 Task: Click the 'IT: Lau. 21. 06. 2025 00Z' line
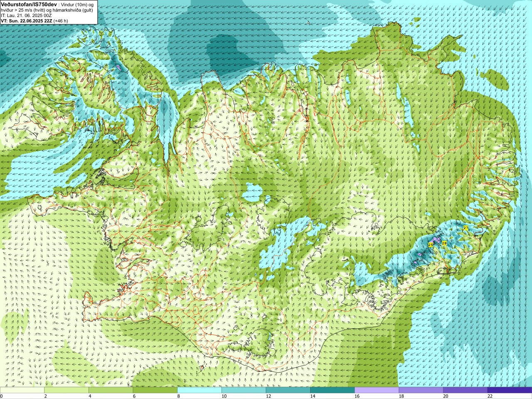[x=26, y=15]
